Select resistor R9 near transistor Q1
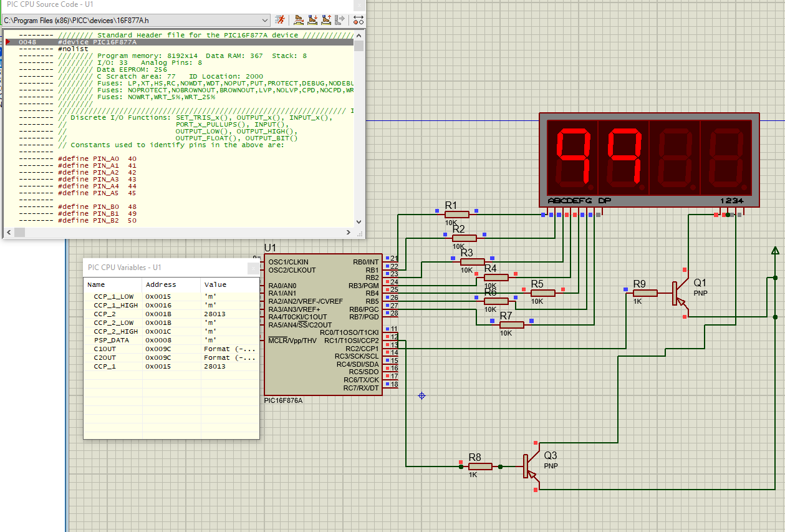The height and width of the screenshot is (532, 785). (645, 293)
